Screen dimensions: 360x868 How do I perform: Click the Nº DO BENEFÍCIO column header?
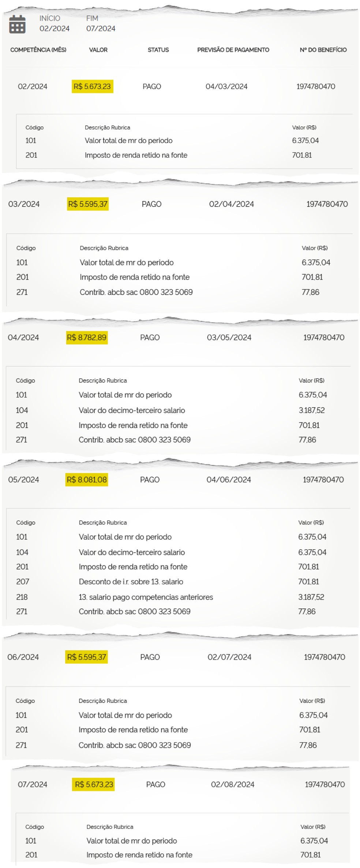tap(323, 50)
